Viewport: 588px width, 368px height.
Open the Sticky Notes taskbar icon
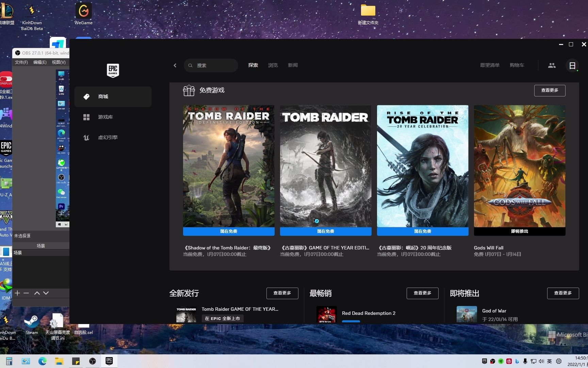(76, 361)
